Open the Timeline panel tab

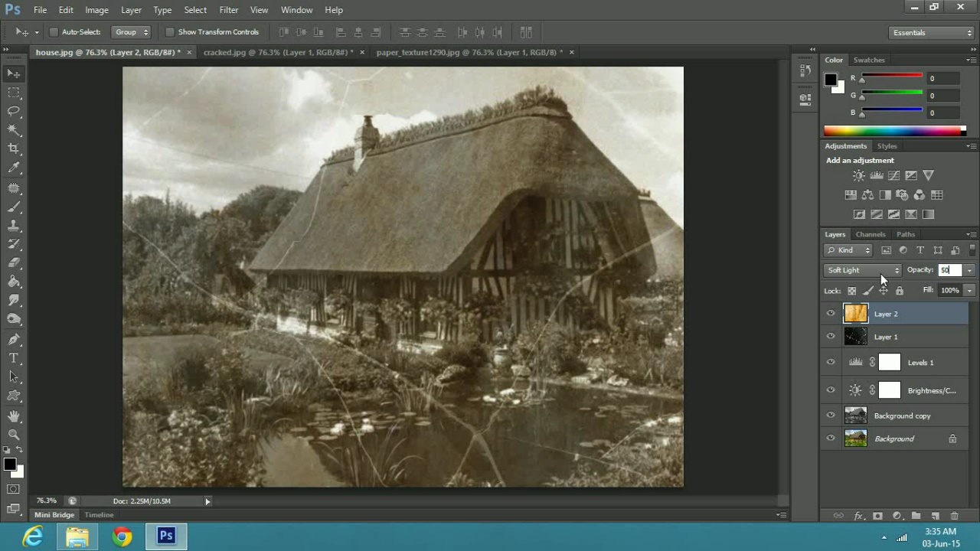pos(99,515)
